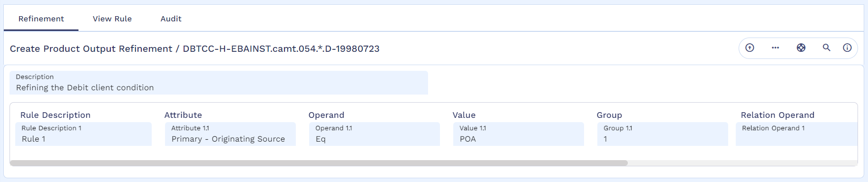The image size is (868, 182).
Task: Click the magnifying glass search icon
Action: (827, 48)
